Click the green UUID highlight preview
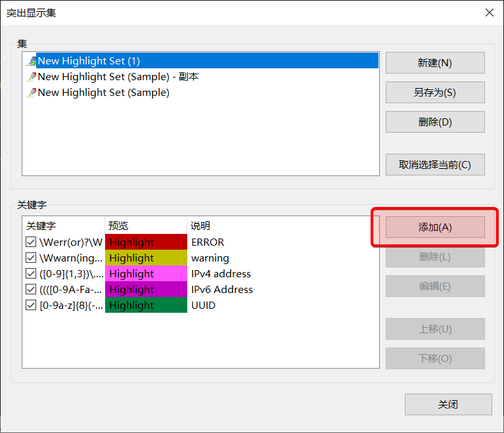 point(146,305)
